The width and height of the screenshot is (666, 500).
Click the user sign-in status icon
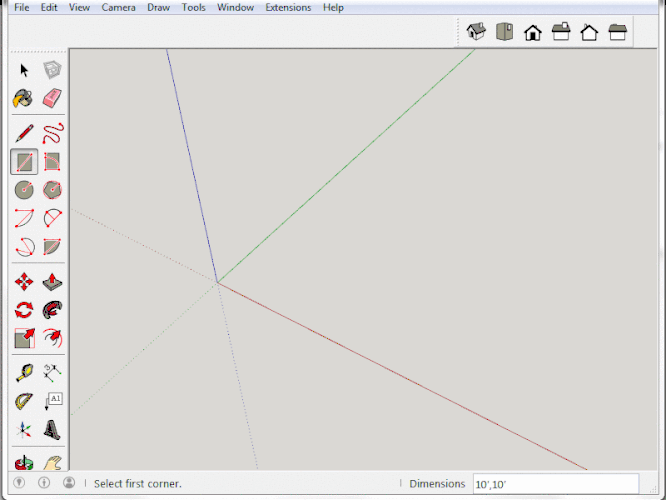coord(69,483)
